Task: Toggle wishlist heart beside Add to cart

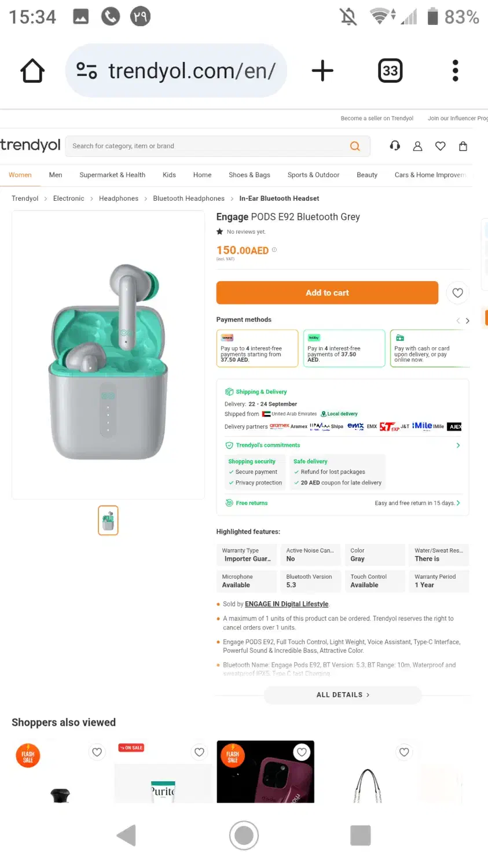Action: point(457,293)
